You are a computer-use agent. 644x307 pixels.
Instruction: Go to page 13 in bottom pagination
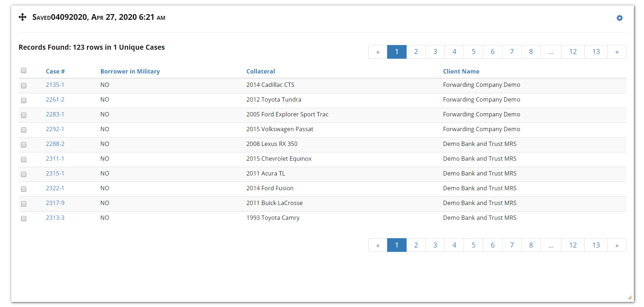pyautogui.click(x=596, y=245)
